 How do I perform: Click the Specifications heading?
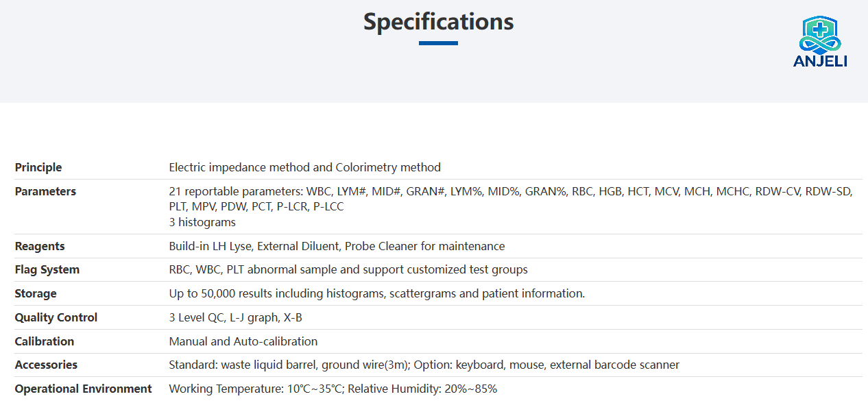pyautogui.click(x=439, y=22)
